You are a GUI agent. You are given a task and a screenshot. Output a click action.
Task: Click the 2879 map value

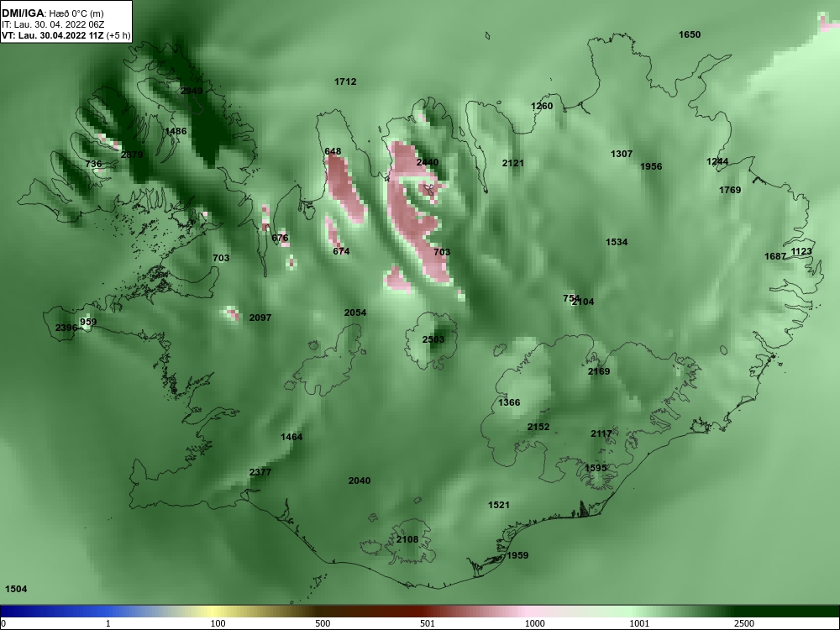tap(132, 155)
